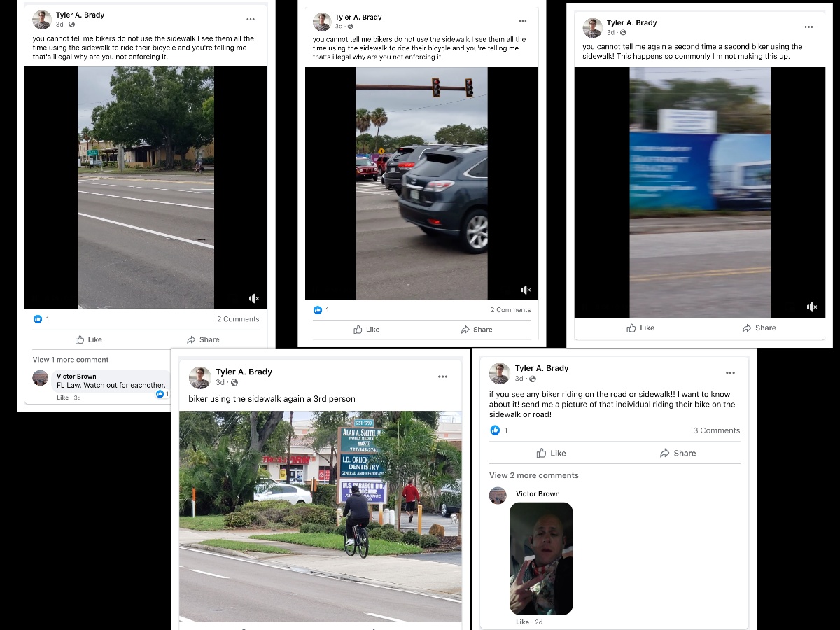This screenshot has width=840, height=630.
Task: Unmute the tree-lined street video
Action: pos(254,299)
